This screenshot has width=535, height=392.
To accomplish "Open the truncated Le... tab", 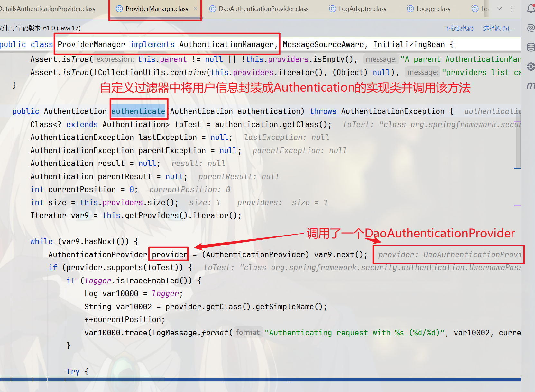I will pos(480,9).
